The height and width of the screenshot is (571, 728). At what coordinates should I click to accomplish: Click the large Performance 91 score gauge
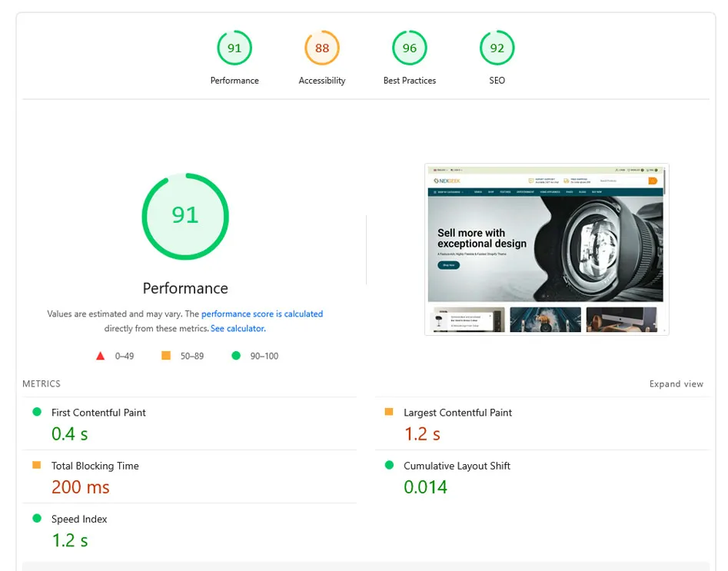click(x=185, y=215)
